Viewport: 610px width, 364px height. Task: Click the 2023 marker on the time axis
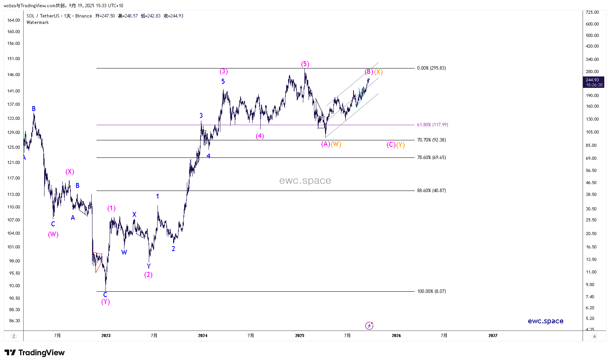[106, 335]
